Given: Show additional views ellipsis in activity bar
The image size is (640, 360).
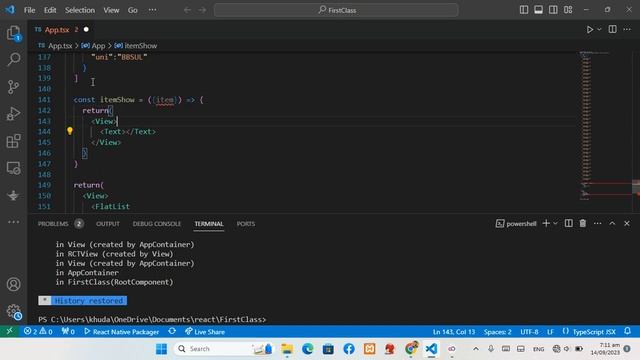Looking at the screenshot, I should coord(13,222).
